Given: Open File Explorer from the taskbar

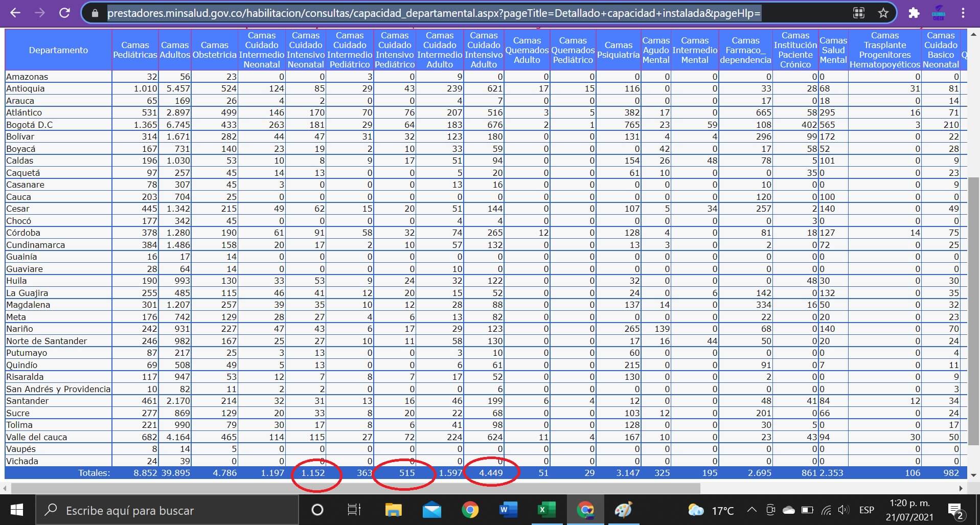Looking at the screenshot, I should point(393,510).
